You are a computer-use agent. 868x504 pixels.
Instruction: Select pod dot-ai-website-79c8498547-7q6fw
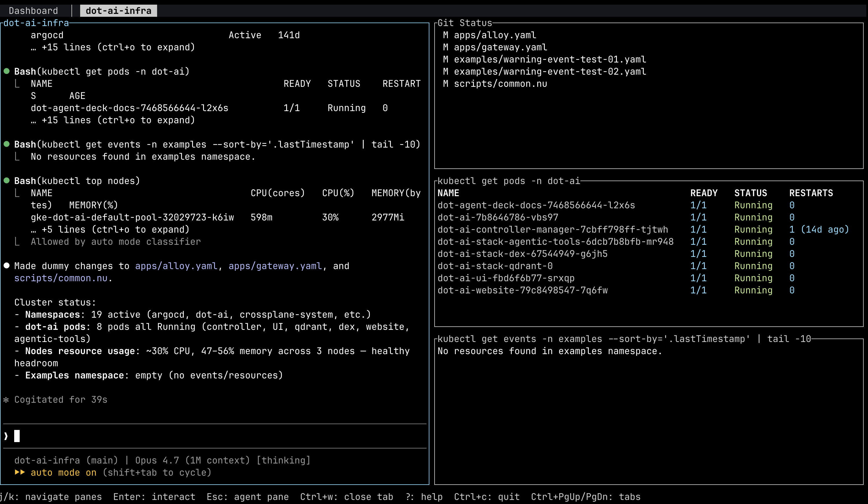(x=522, y=290)
